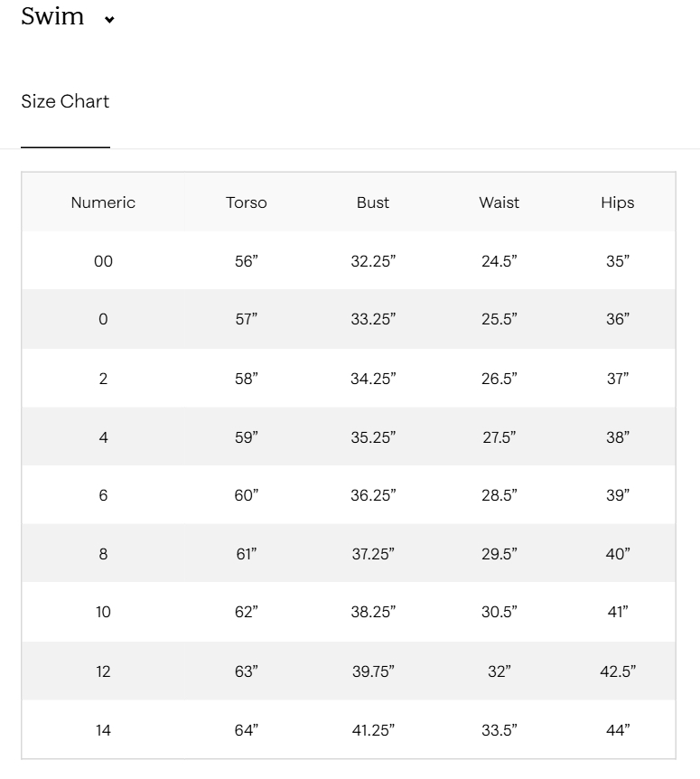Select the Size Chart tab
Viewport: 700px width, 779px height.
click(65, 101)
